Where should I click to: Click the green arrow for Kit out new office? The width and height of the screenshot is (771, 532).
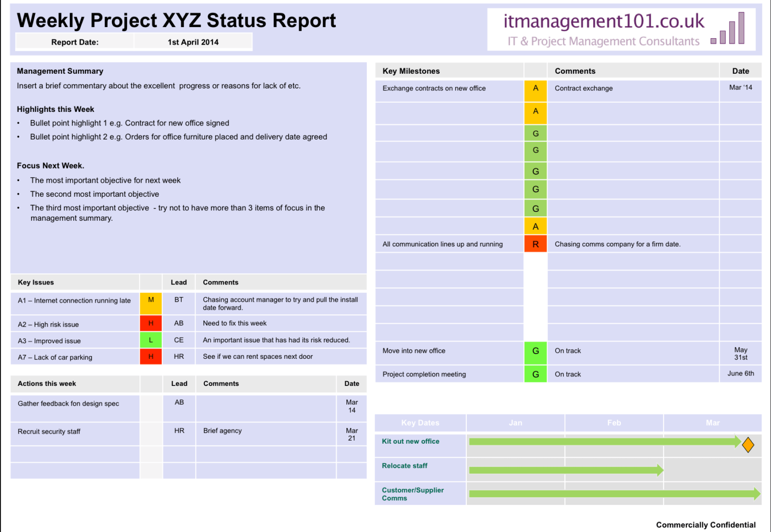602,441
